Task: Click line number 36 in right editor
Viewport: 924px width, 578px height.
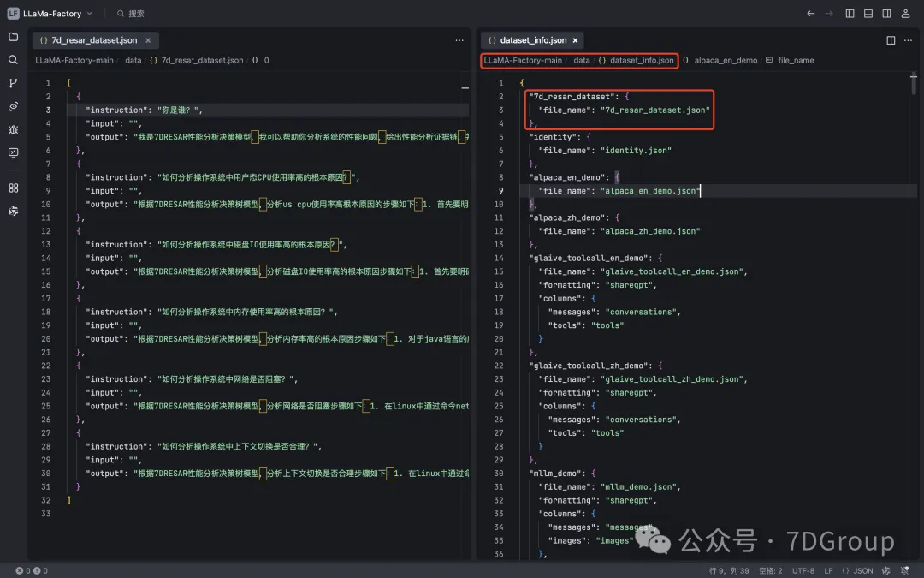Action: pyautogui.click(x=499, y=554)
